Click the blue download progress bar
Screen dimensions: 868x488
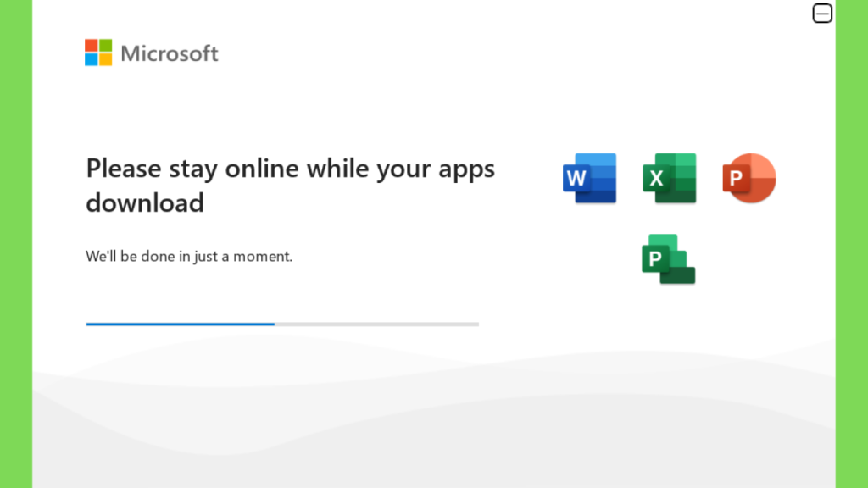pyautogui.click(x=282, y=324)
